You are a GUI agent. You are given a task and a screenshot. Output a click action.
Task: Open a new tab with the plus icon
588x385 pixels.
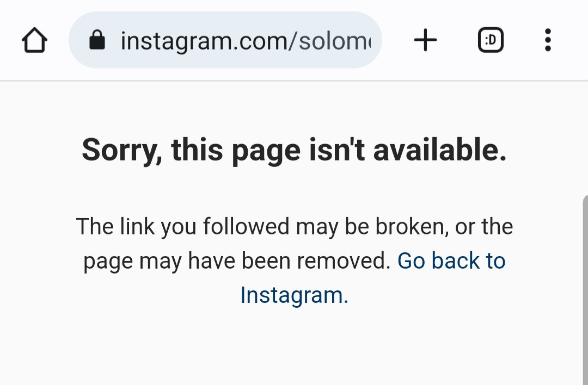click(x=425, y=40)
